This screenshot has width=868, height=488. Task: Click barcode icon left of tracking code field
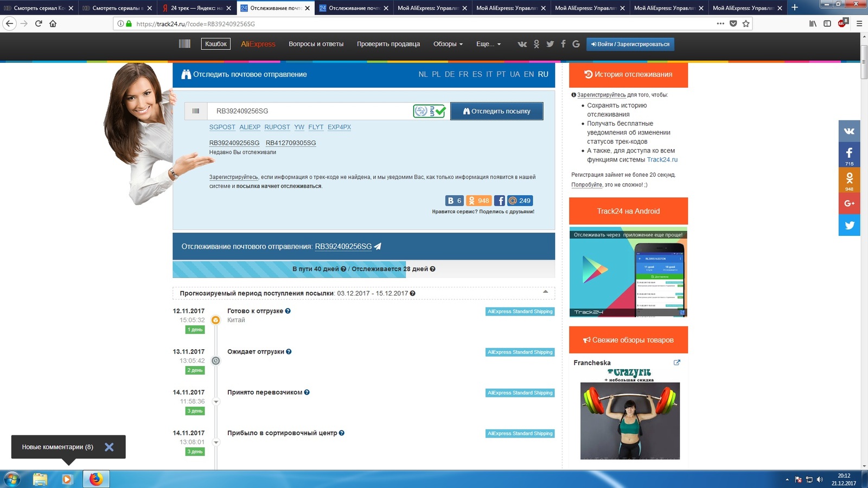(196, 111)
